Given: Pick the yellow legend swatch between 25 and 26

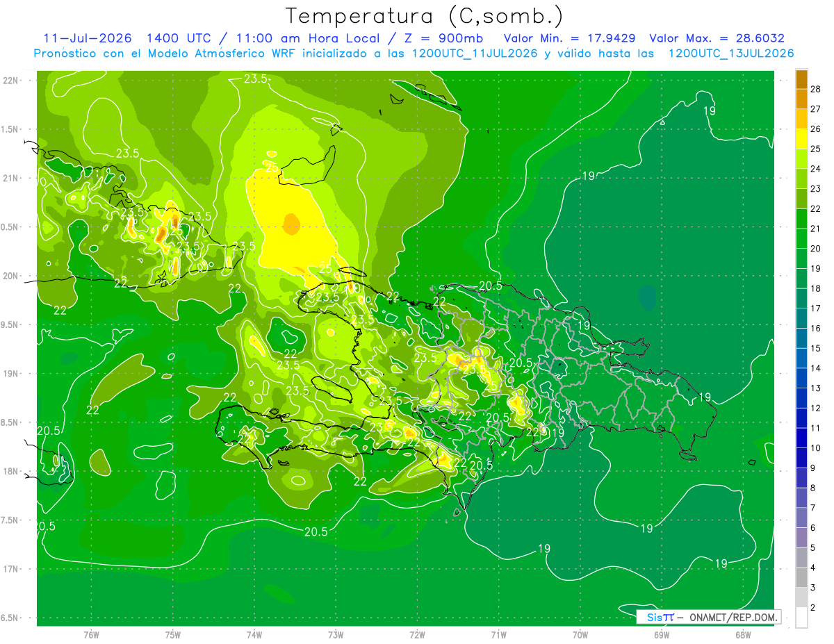Looking at the screenshot, I should click(x=801, y=139).
